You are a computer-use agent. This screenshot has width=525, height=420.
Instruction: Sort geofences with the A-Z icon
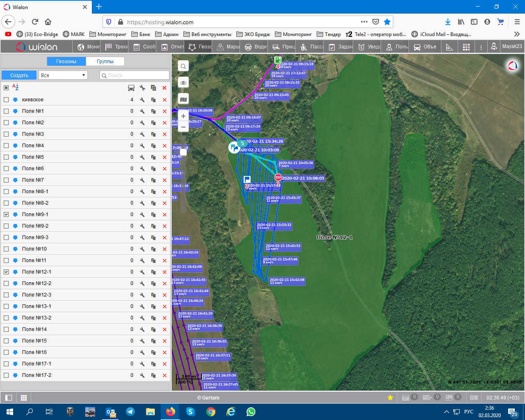(16, 87)
